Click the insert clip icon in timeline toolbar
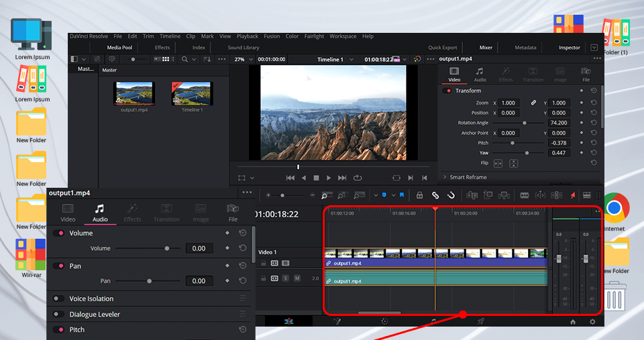The width and height of the screenshot is (644, 340). [x=472, y=195]
